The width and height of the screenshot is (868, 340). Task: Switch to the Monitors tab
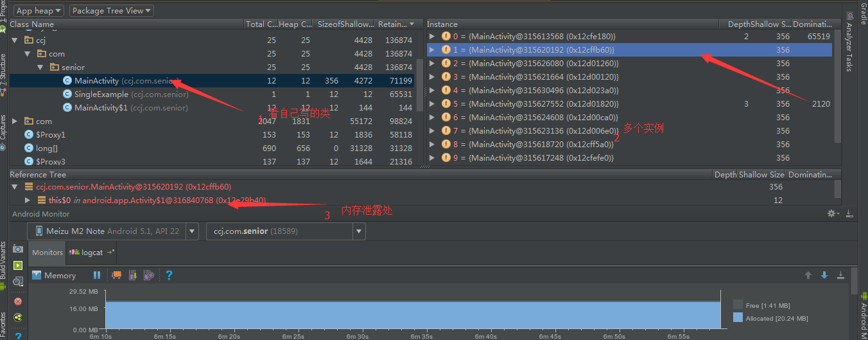coord(48,253)
